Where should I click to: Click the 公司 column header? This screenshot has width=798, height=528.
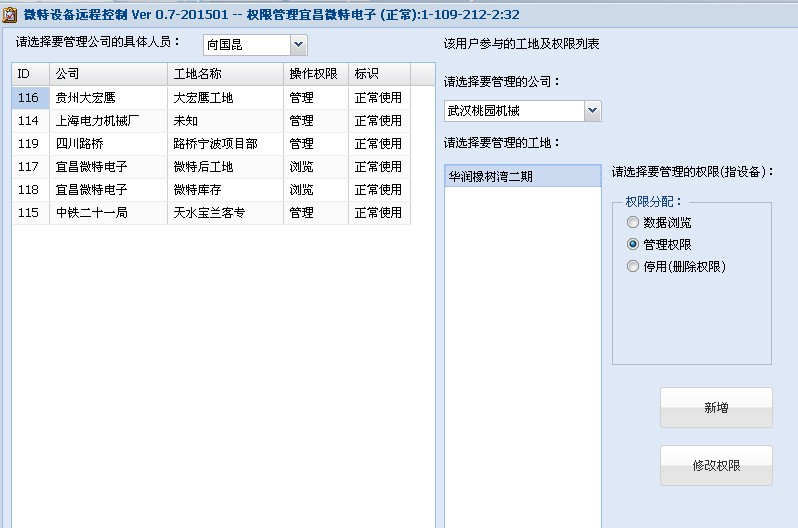click(108, 74)
